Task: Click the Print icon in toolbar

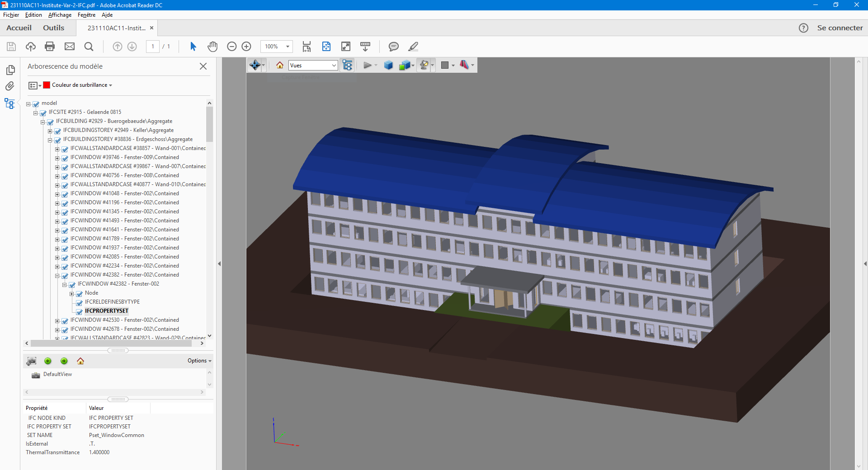Action: 50,47
